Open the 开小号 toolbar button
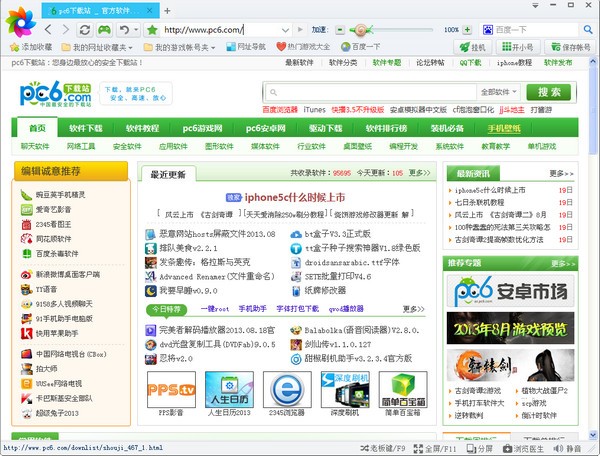 click(518, 47)
